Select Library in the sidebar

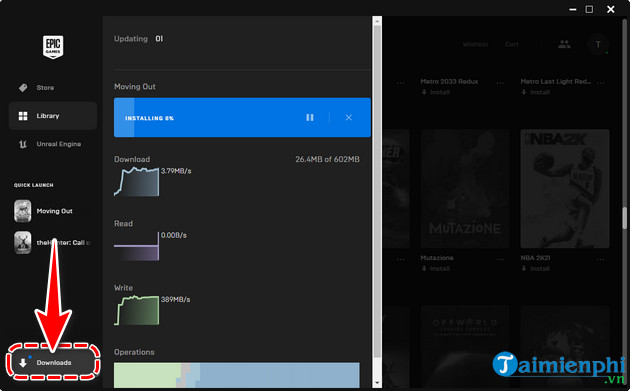(53, 116)
